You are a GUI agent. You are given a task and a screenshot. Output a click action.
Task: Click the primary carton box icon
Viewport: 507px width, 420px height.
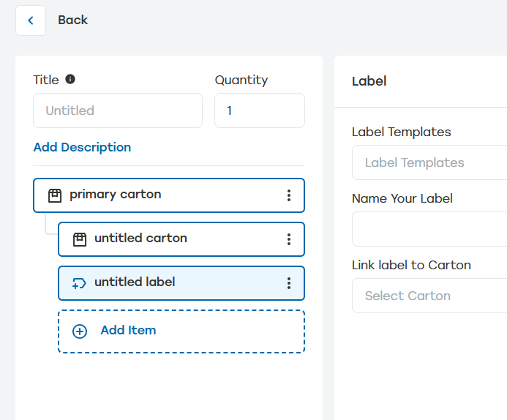(x=55, y=195)
